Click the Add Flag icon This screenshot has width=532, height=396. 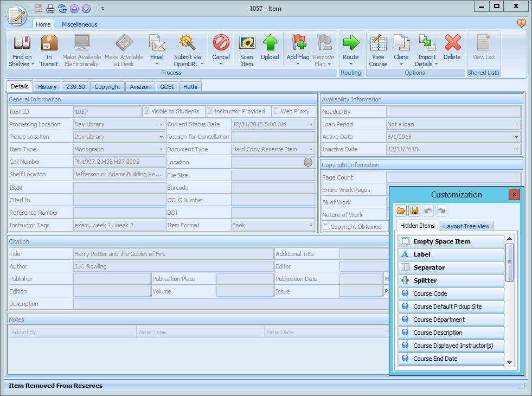click(298, 43)
